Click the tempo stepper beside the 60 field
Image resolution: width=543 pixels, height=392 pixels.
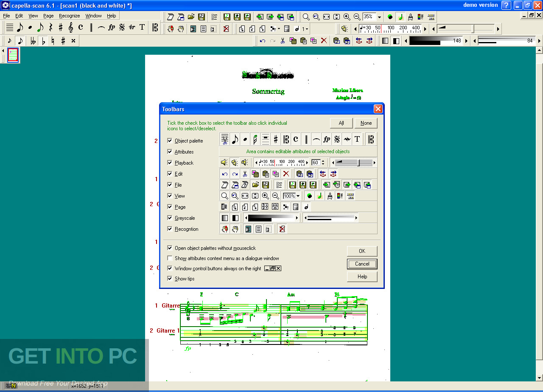point(323,162)
